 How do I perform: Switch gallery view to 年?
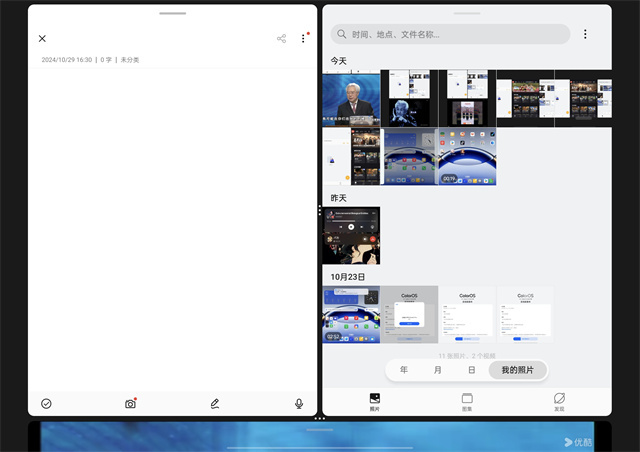[404, 370]
